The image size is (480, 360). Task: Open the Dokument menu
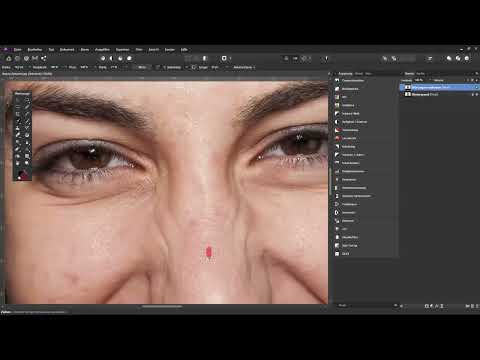click(x=67, y=50)
